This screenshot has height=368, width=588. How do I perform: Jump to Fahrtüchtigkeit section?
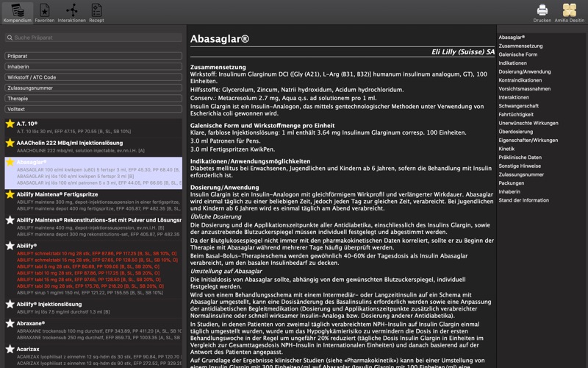pyautogui.click(x=516, y=115)
